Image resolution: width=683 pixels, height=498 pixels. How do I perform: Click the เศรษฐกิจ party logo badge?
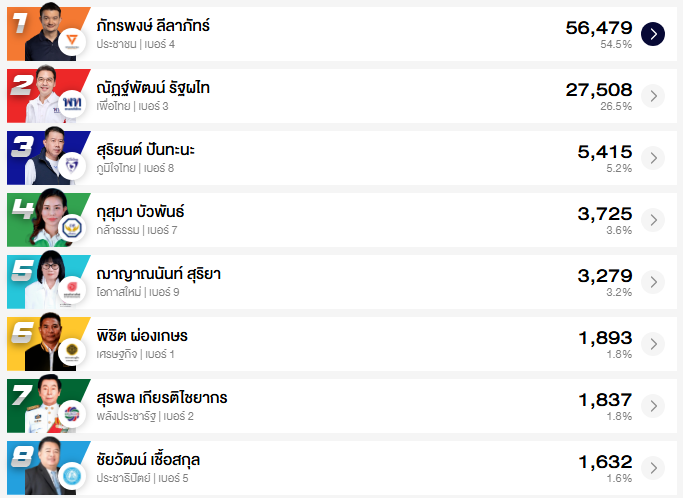72,353
